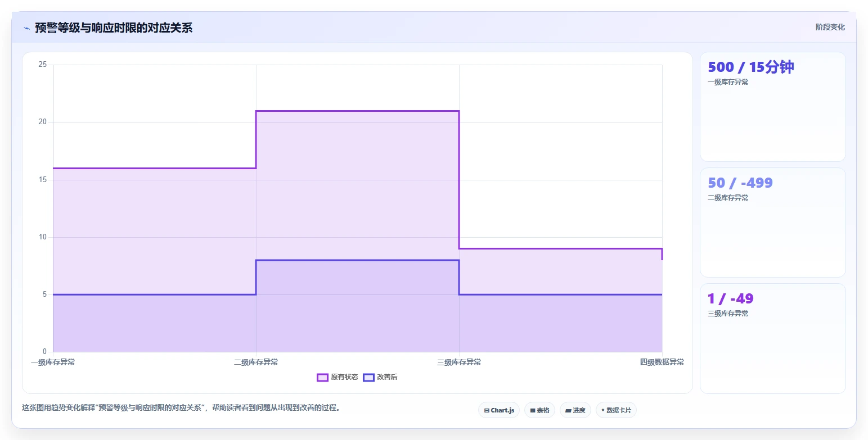Viewport: 868px width, 440px height.
Task: Click the 一级库存异常 caption in first card
Action: point(728,82)
